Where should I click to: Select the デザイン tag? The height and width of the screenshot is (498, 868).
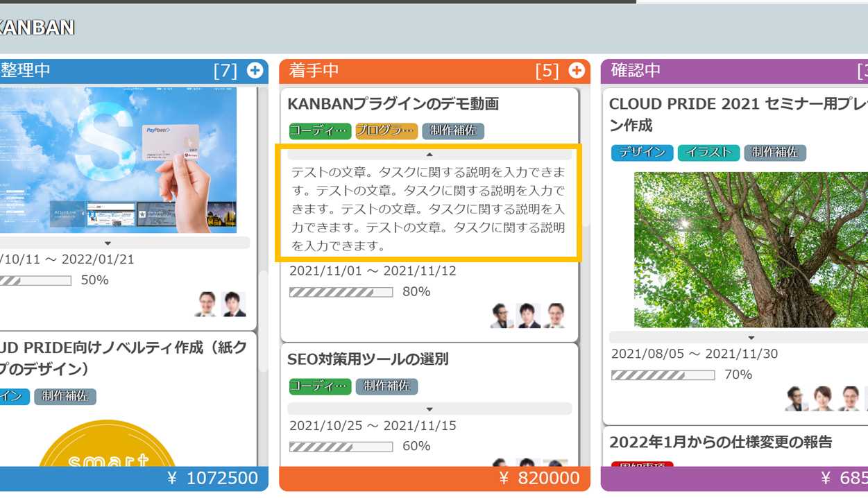[643, 153]
